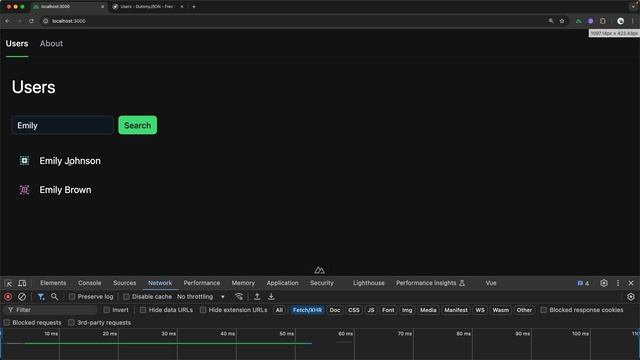Go back in browser history
This screenshot has width=640, height=360.
tap(8, 21)
